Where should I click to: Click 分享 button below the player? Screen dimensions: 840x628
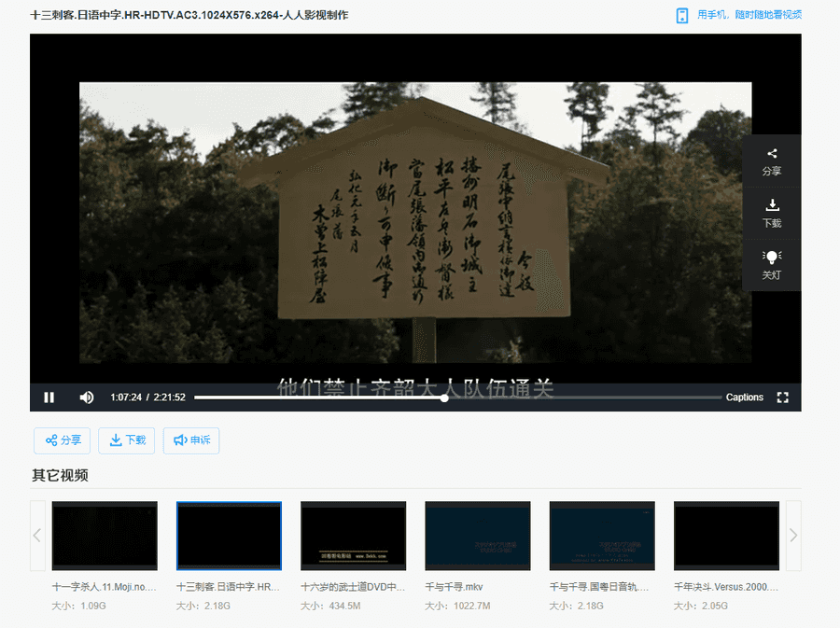pyautogui.click(x=63, y=440)
